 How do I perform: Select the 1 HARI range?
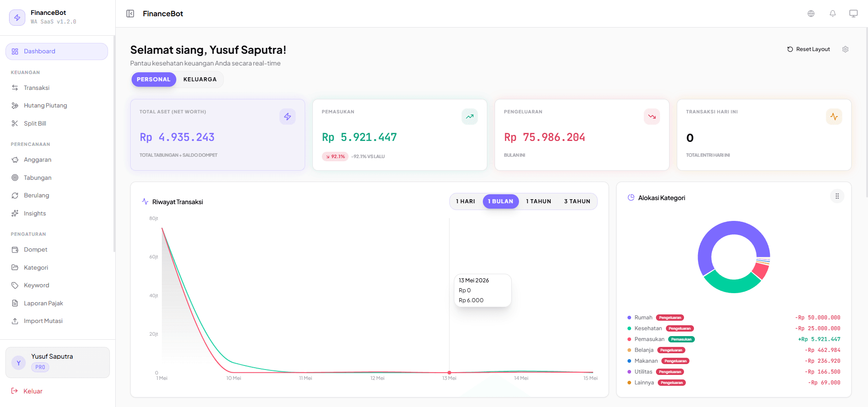tap(466, 201)
